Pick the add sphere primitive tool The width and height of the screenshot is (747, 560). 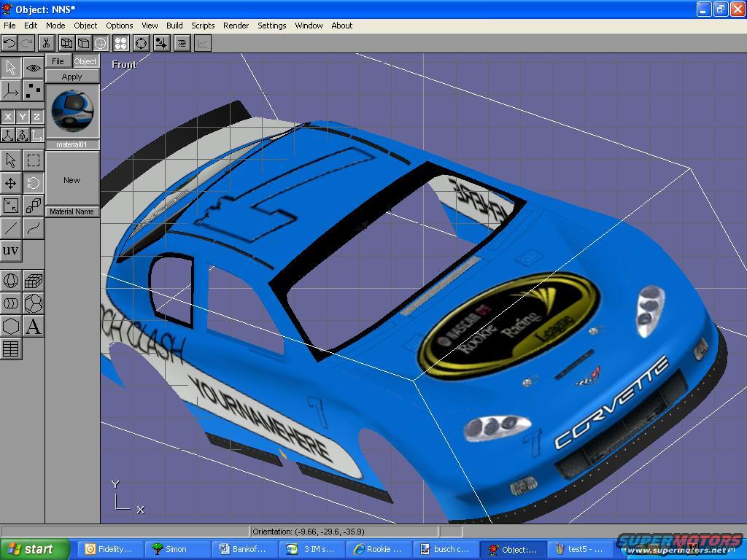tap(11, 281)
